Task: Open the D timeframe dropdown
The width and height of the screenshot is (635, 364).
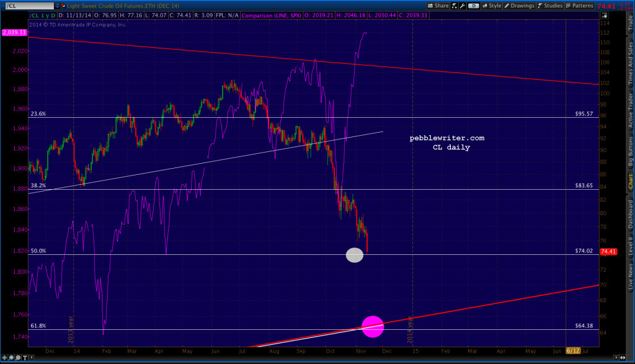Action: point(473,6)
